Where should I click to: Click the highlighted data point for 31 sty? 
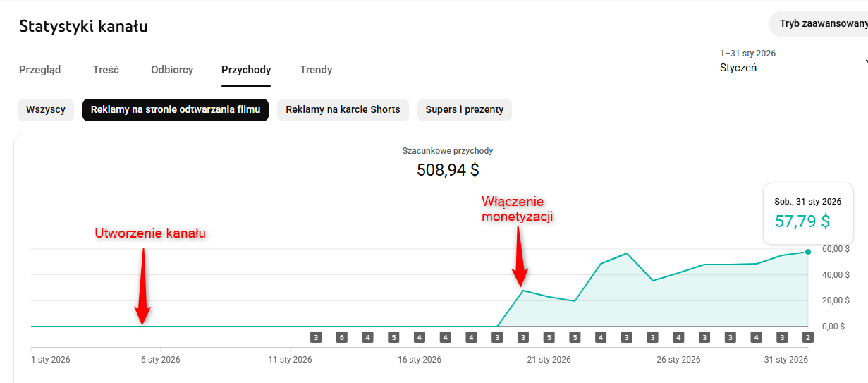coord(807,252)
